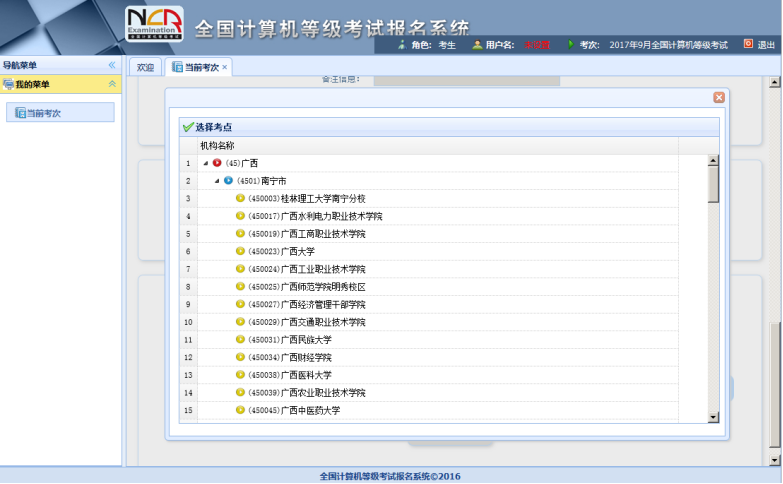Click yellow icon for 广西工业职业技术学院
Screen dimensions: 783x484
[240, 269]
